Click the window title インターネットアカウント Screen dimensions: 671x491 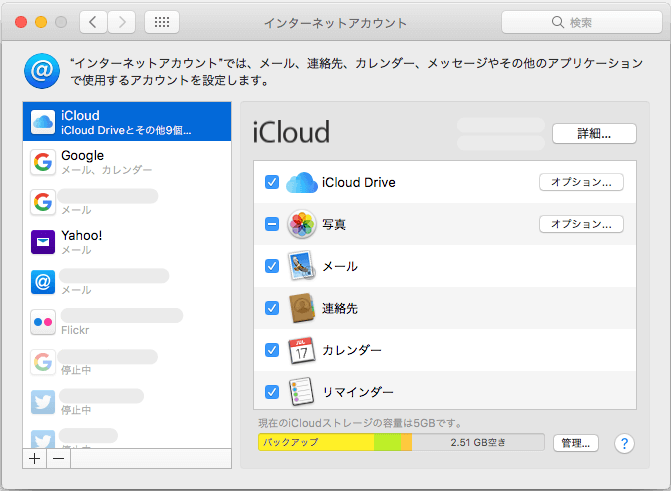coord(335,23)
